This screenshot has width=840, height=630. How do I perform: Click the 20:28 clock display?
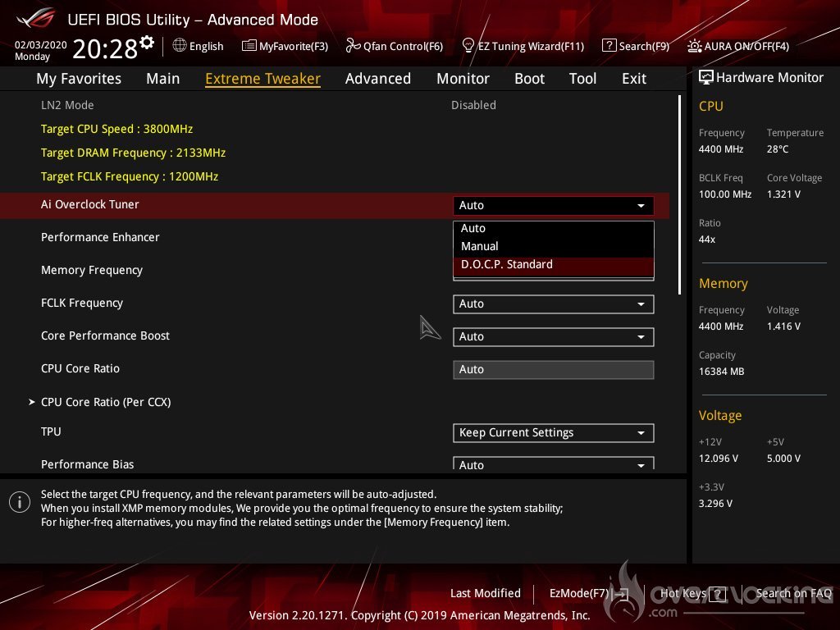[x=105, y=48]
